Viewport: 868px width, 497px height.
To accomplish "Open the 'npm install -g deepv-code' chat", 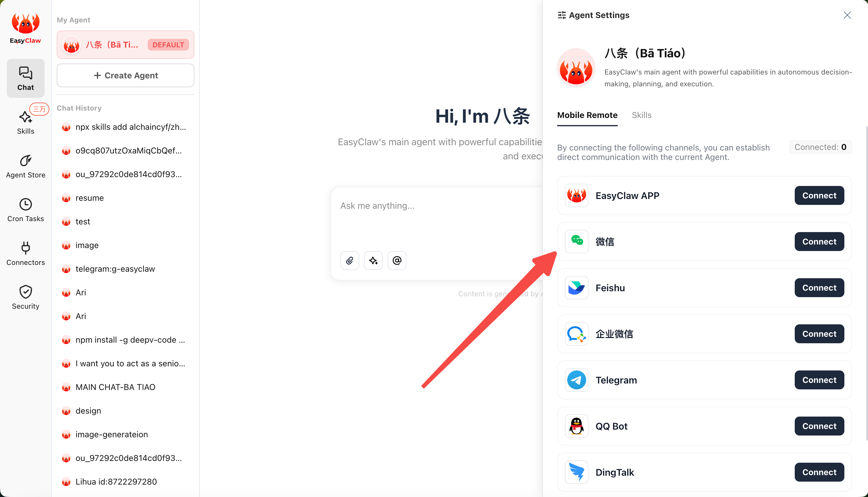I will tap(126, 340).
